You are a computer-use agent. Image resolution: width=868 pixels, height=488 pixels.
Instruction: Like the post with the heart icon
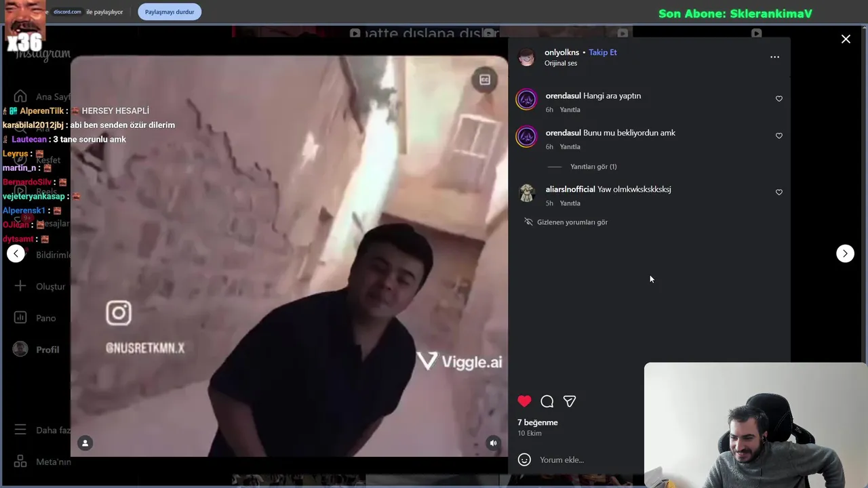pos(524,401)
